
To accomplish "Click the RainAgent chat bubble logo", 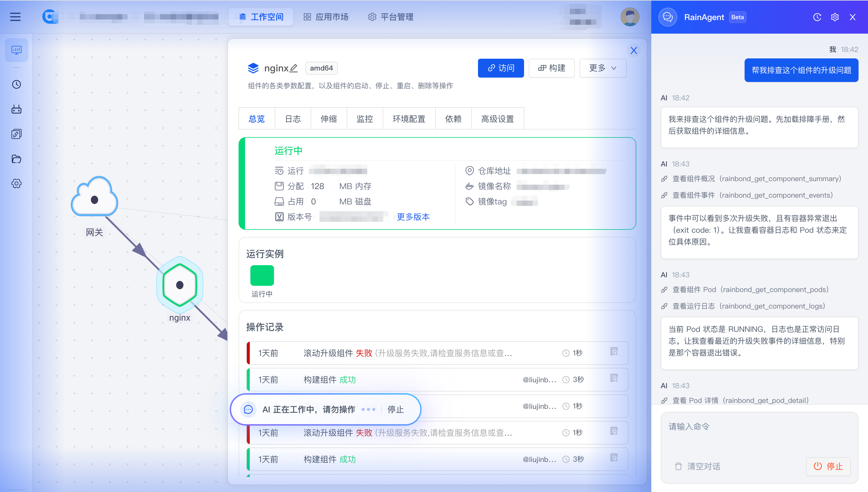I will click(668, 17).
